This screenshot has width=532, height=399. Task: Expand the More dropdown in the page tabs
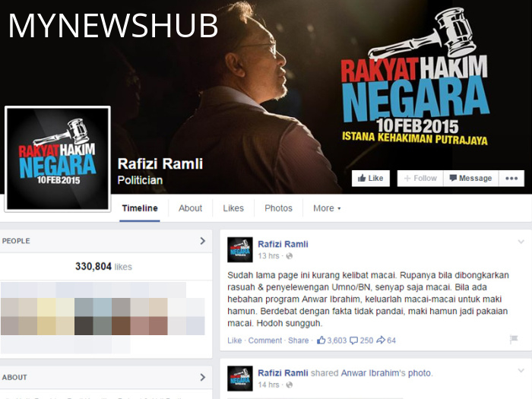point(327,208)
